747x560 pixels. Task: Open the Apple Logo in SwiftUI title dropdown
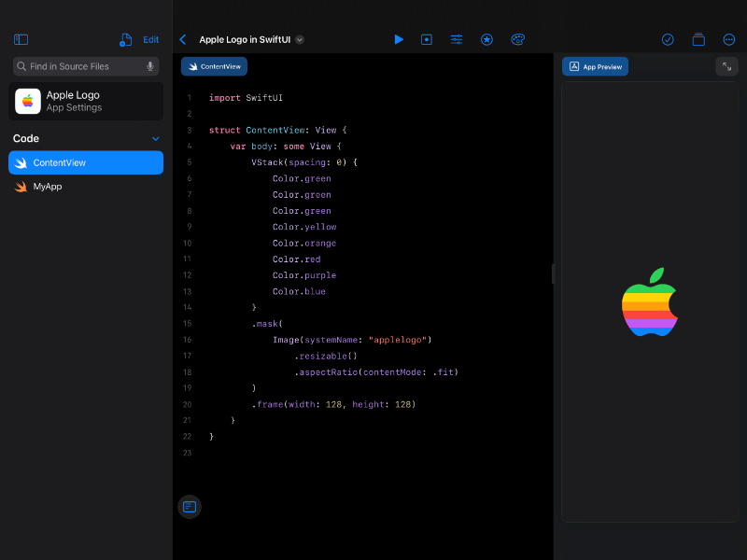(x=299, y=40)
